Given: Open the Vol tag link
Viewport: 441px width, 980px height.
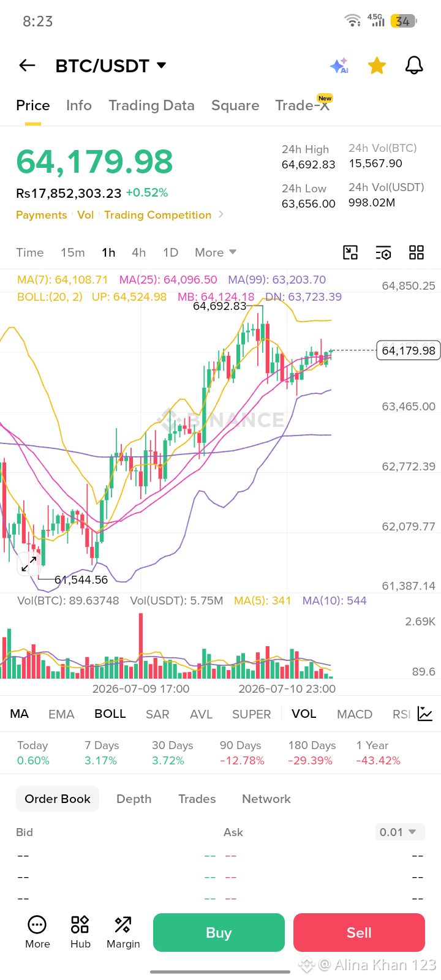Looking at the screenshot, I should [x=86, y=215].
